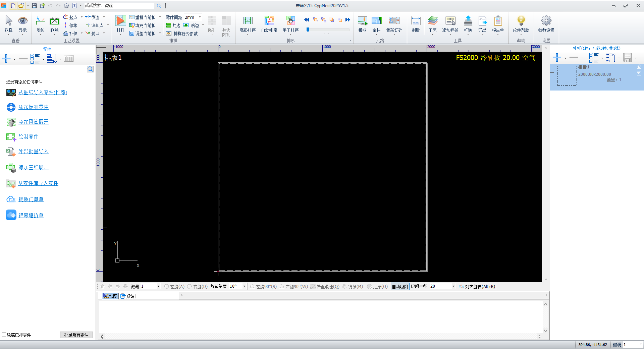Click magnifier icon in parts panel
Viewport: 644px width, 349px height.
click(90, 69)
